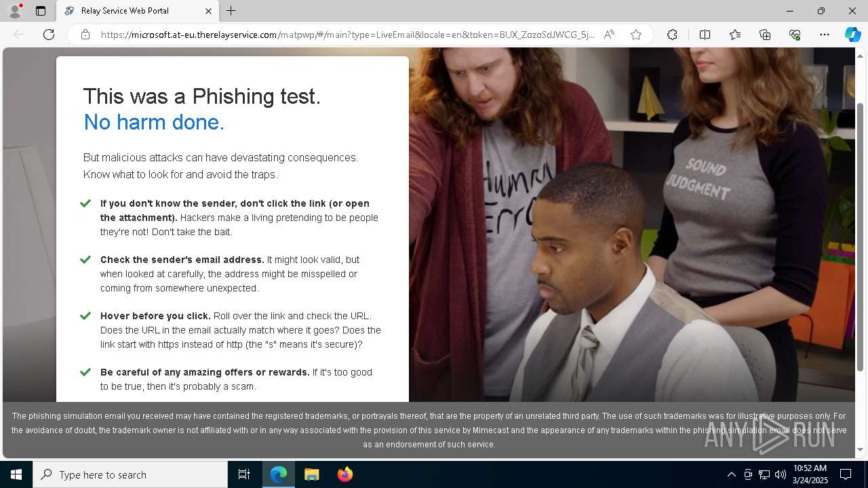
Task: Open the clock showing 10:52 AM
Action: [x=810, y=474]
